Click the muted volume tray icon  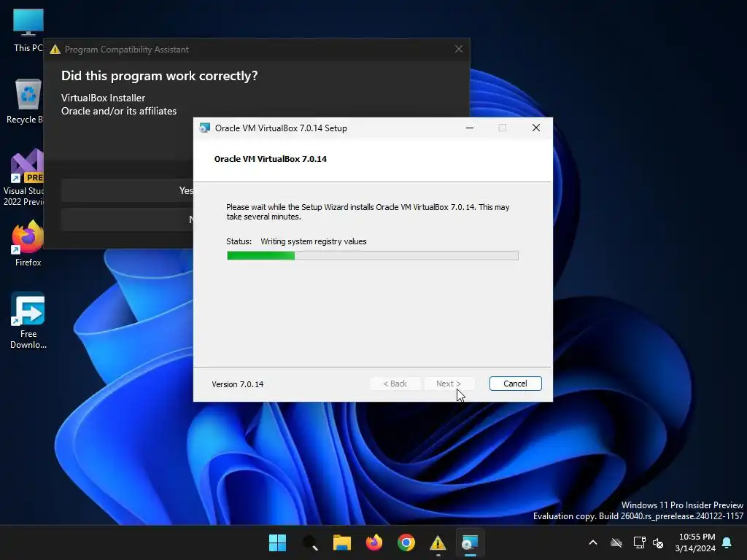tap(658, 542)
